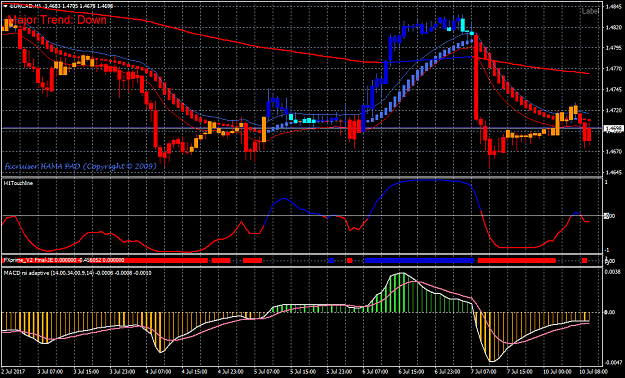Click the 1.4820 price axis label
Screen dimensions: 625x378
point(613,28)
